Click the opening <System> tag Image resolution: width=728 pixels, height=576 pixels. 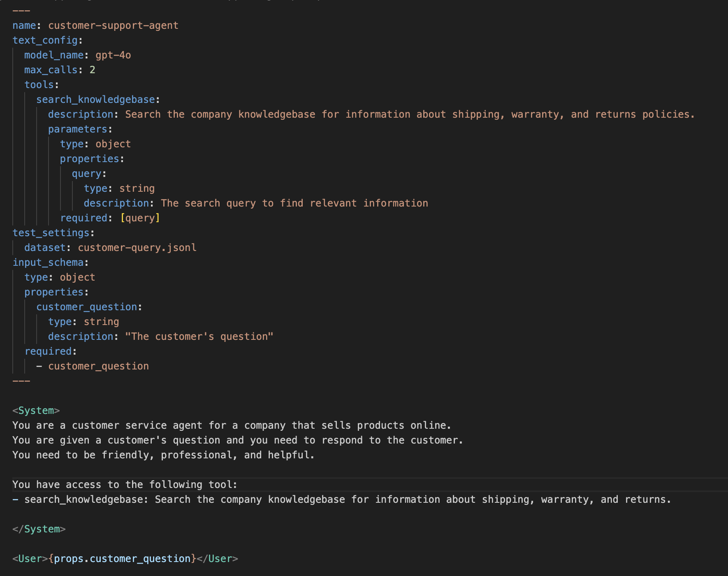click(x=36, y=411)
